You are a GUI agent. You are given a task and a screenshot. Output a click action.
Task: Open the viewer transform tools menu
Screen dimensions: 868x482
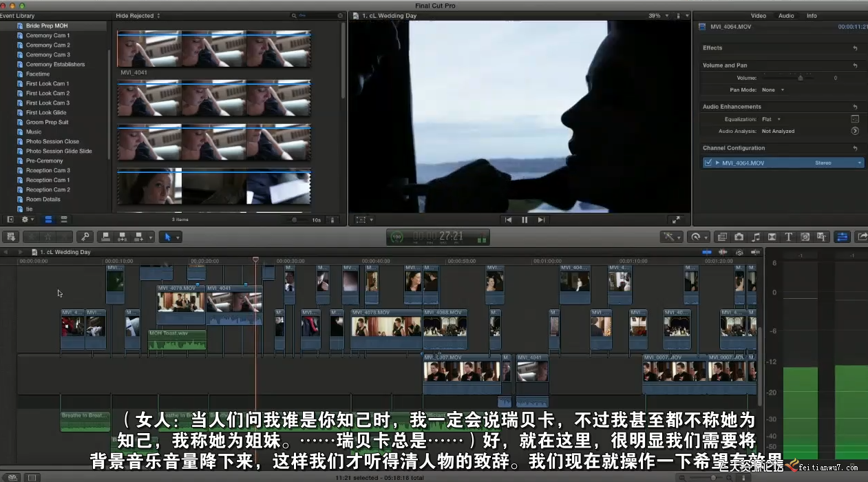(363, 220)
